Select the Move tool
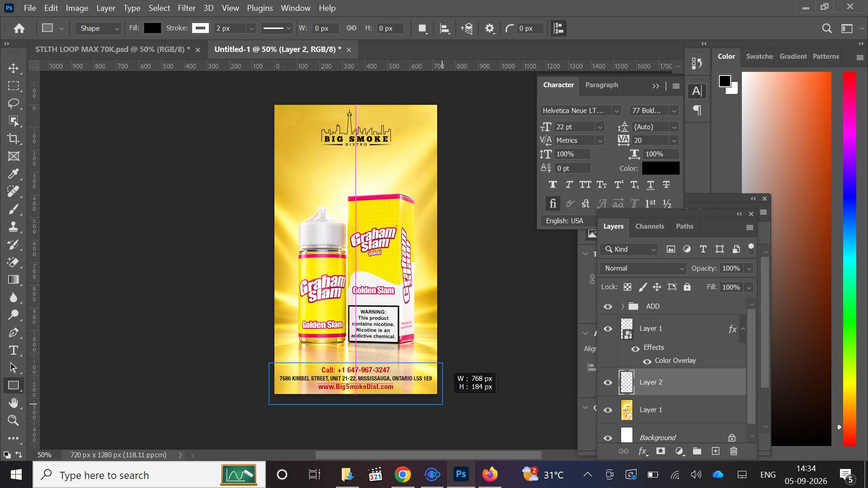Screen dimensions: 868x488 point(14,69)
